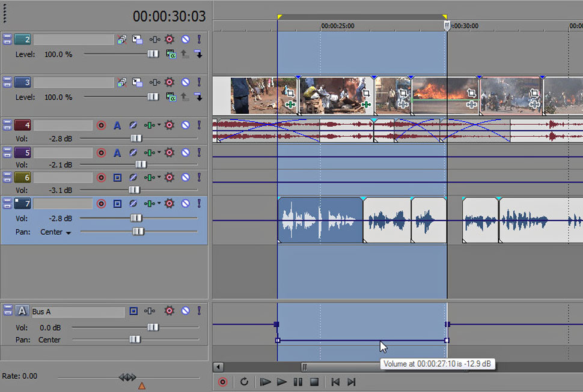Screen dimensions: 583x392
Task: Click Make Compositing Child on track 2
Action: 198,55
